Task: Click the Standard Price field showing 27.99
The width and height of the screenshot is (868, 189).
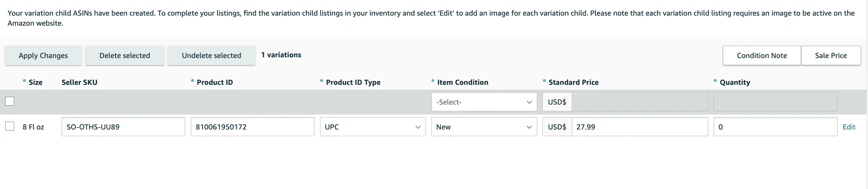Action: click(x=640, y=127)
